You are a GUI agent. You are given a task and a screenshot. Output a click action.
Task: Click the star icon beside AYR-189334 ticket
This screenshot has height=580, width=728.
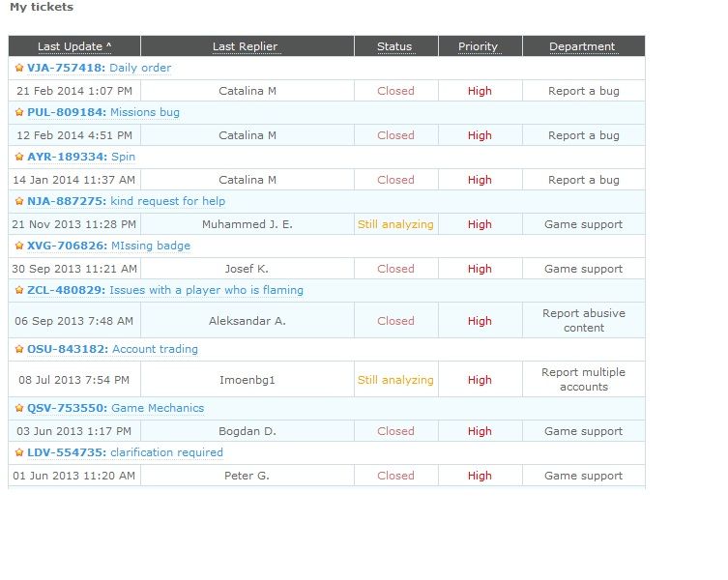point(19,158)
